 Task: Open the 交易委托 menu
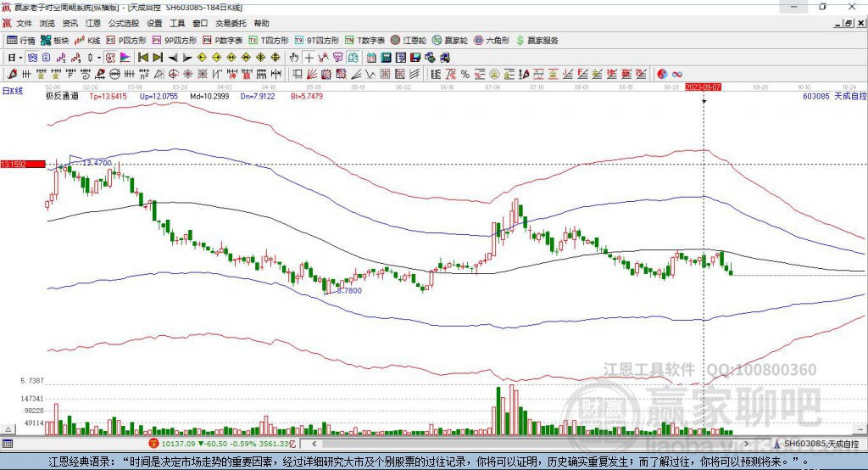[x=231, y=23]
